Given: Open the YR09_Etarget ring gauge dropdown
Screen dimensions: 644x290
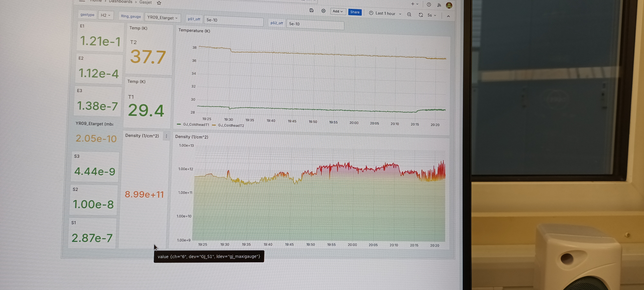Looking at the screenshot, I should click(162, 18).
